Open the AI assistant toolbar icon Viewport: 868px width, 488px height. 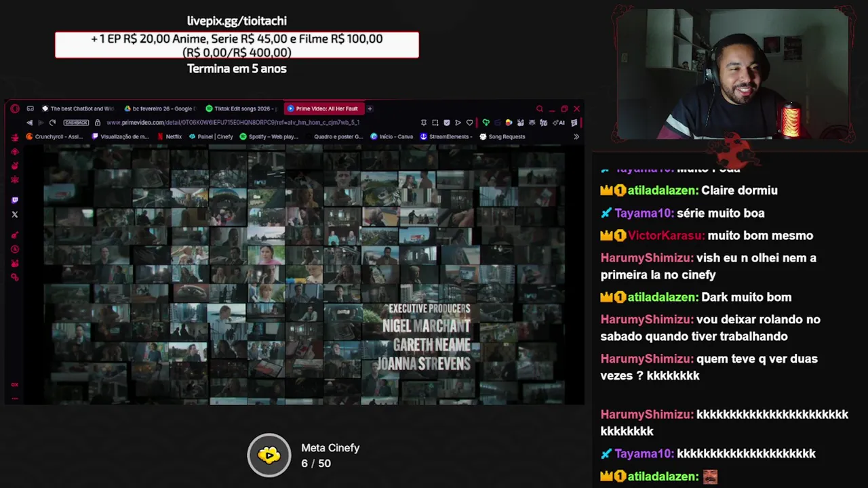[559, 123]
